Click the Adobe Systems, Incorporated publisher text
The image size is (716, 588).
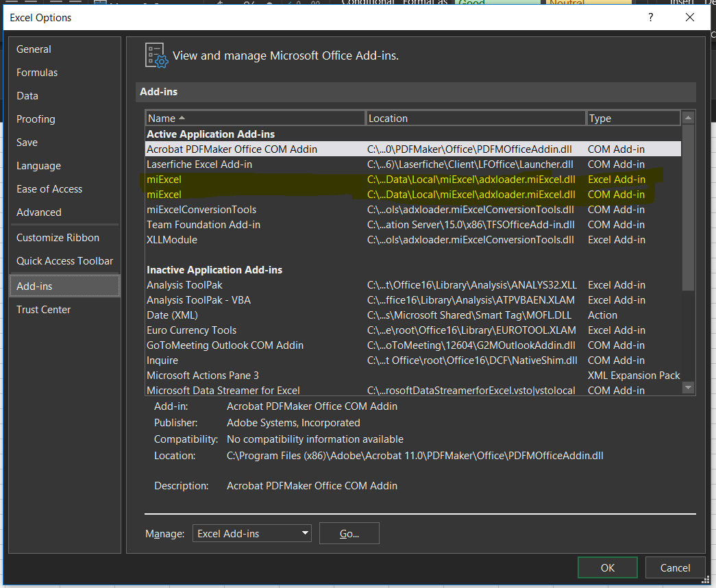point(293,423)
